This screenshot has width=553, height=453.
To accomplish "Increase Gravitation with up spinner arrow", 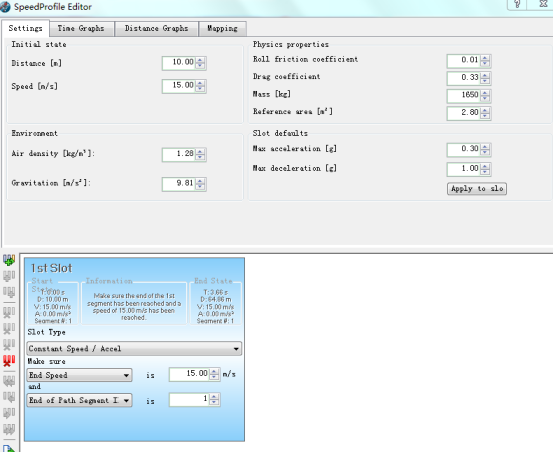I will [x=200, y=181].
